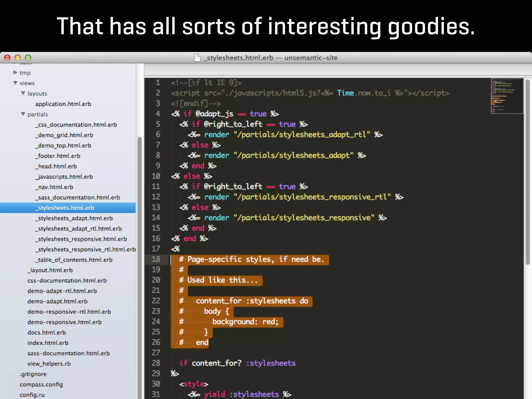Click the document icon in title bar
Viewport: 532px width, 399px height.
pyautogui.click(x=197, y=58)
